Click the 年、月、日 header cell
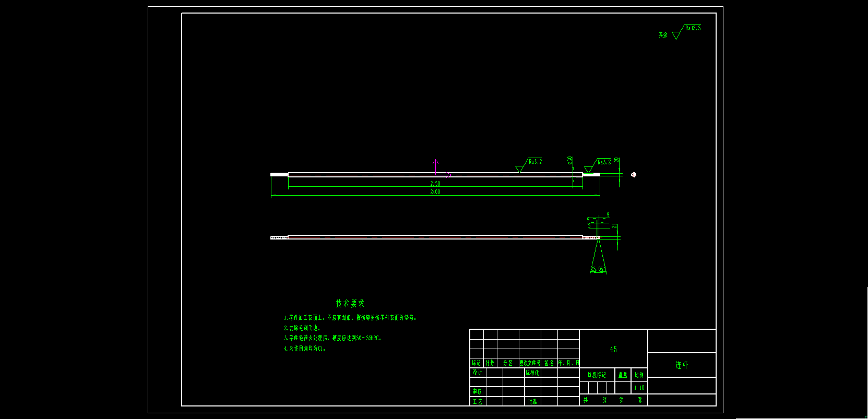 568,363
